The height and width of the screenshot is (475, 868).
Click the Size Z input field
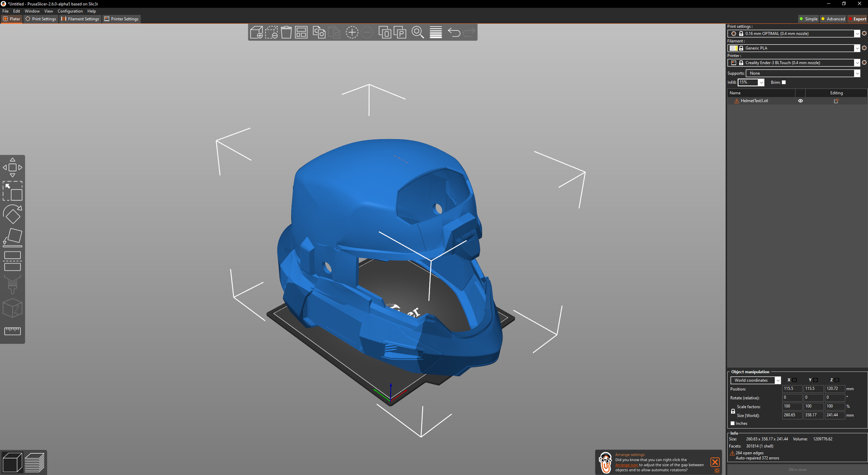tap(835, 415)
